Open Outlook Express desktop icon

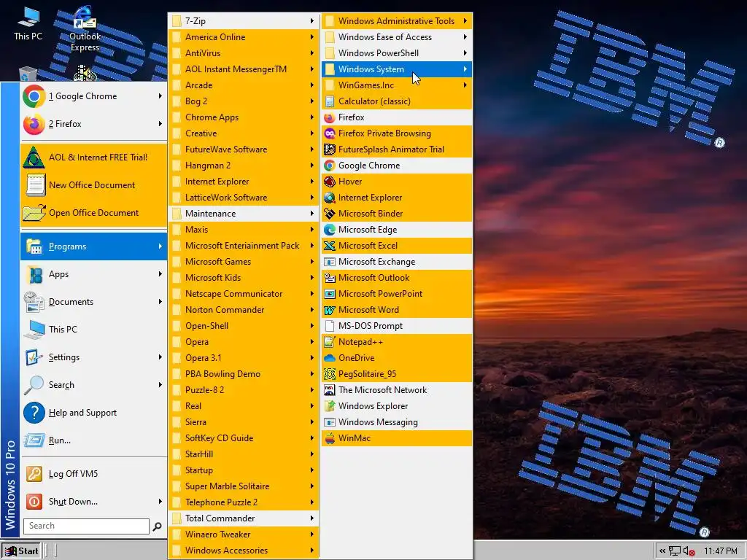click(x=85, y=28)
